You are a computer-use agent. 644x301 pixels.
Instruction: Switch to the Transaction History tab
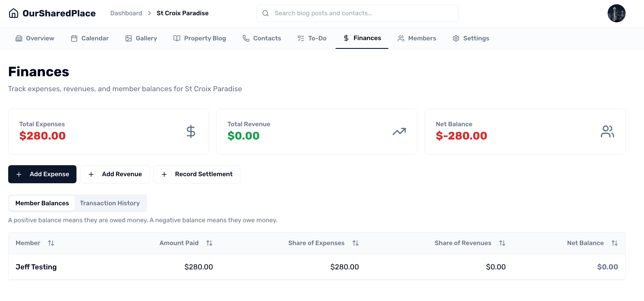click(110, 203)
